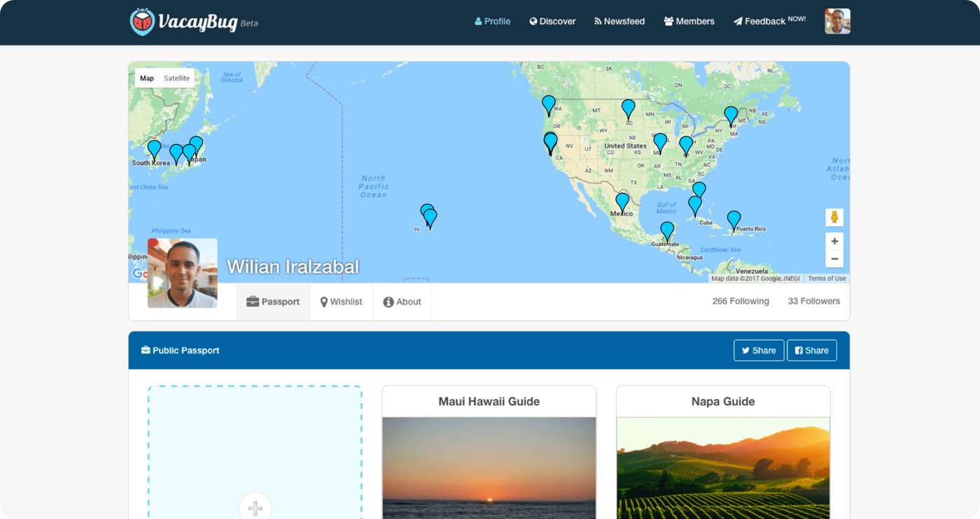Zoom out on the map

(834, 259)
